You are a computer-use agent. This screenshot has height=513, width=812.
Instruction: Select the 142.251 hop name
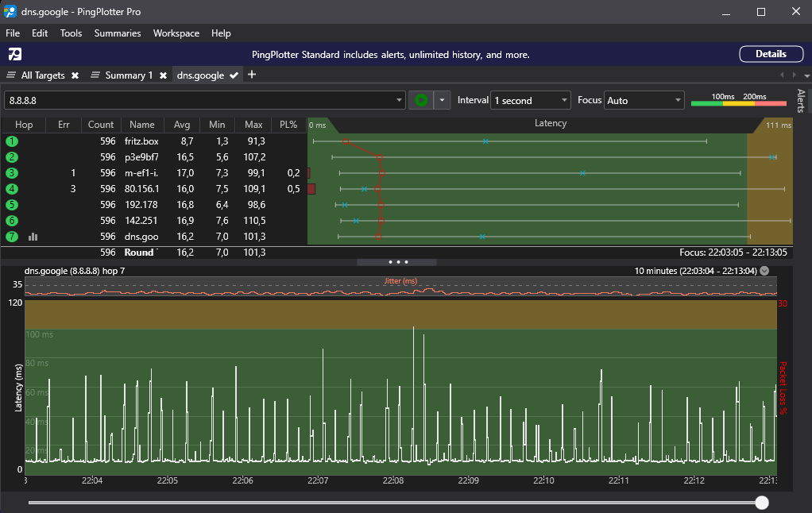[141, 221]
